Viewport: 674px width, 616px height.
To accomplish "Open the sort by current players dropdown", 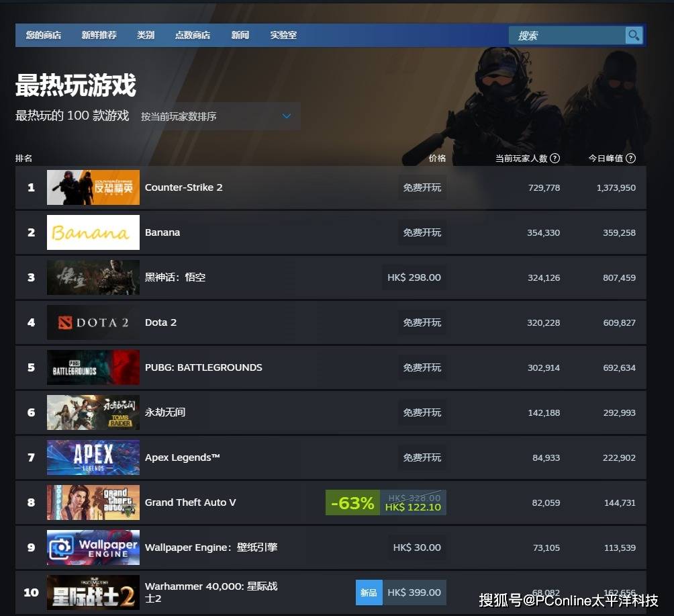I will (217, 116).
